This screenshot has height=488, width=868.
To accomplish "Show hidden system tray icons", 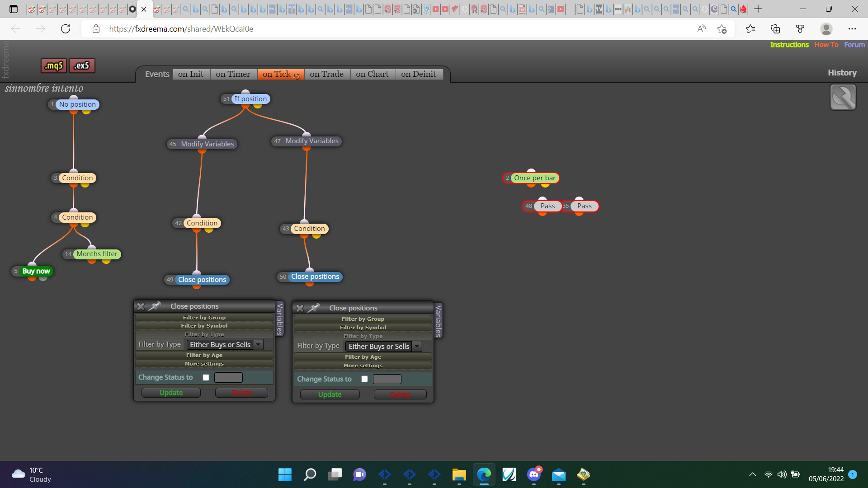I will click(752, 474).
